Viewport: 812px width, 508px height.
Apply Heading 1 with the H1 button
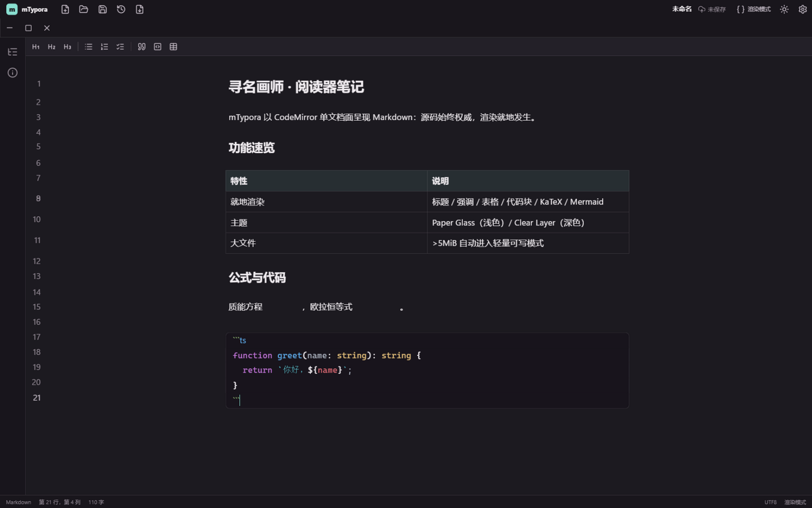[x=36, y=47]
